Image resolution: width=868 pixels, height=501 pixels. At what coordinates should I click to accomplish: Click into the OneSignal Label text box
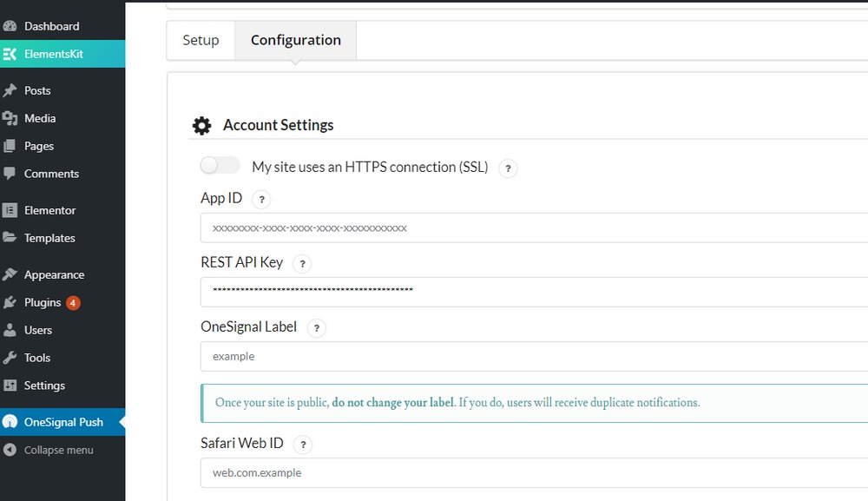coord(534,356)
